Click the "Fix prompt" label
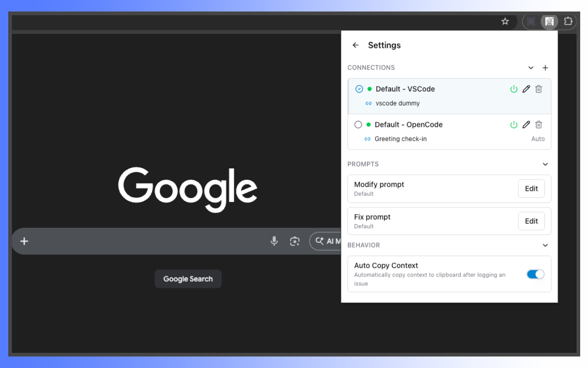The width and height of the screenshot is (588, 368). coord(372,217)
